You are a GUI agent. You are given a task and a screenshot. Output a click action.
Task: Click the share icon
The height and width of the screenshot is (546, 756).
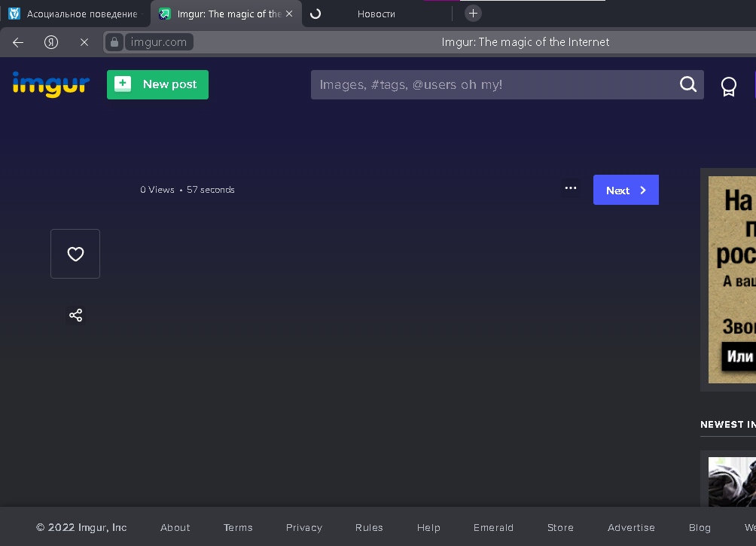click(x=75, y=315)
